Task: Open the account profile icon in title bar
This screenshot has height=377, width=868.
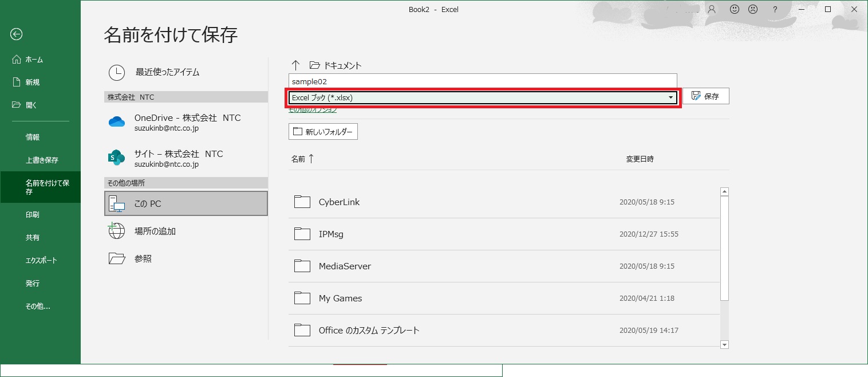Action: 712,9
